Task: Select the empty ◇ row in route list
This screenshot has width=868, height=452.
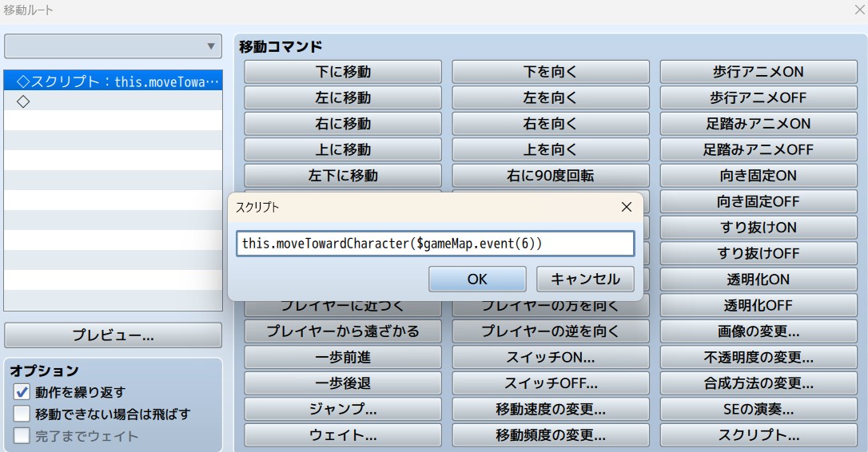Action: tap(113, 101)
